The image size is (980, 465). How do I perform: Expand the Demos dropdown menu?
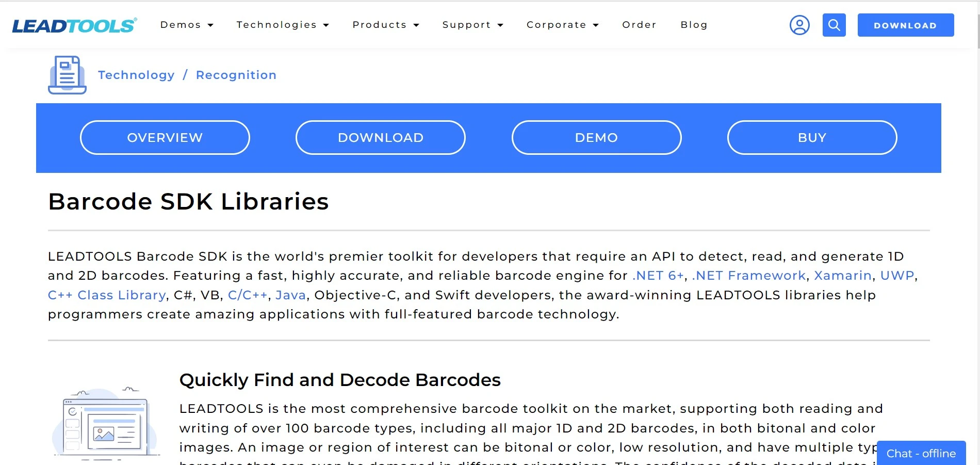[x=187, y=25]
